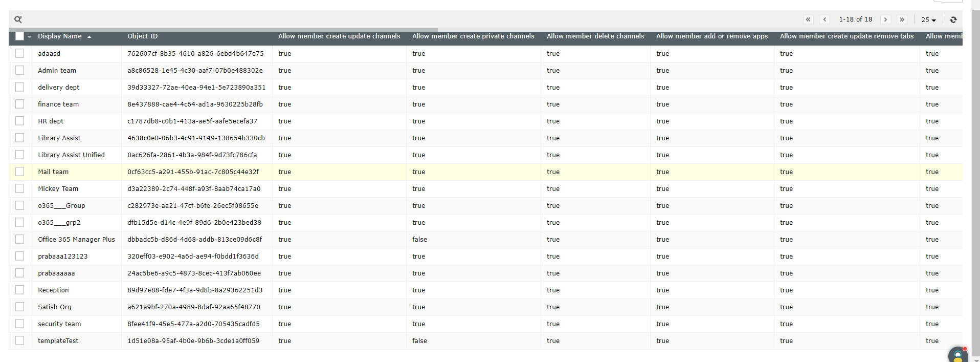
Task: Check the box for Office 365 Manager Plus
Action: click(x=19, y=239)
